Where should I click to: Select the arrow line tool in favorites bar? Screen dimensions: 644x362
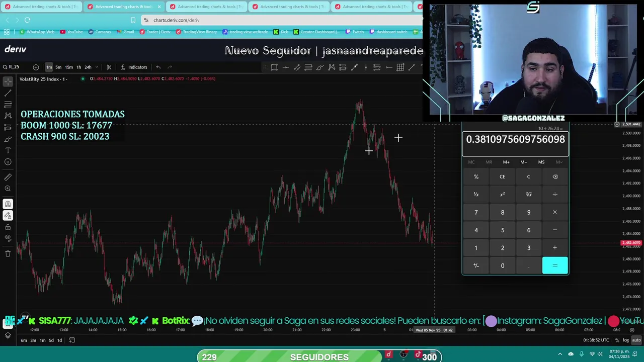tap(354, 67)
